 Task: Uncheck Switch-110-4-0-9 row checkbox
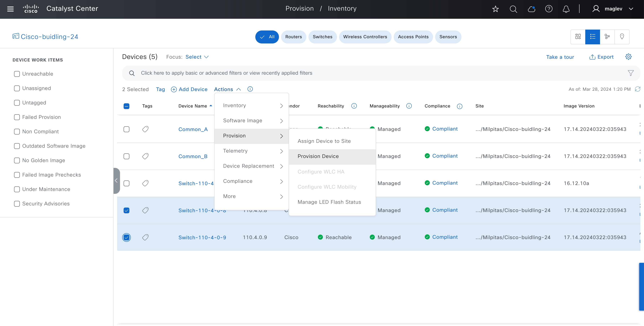[126, 237]
